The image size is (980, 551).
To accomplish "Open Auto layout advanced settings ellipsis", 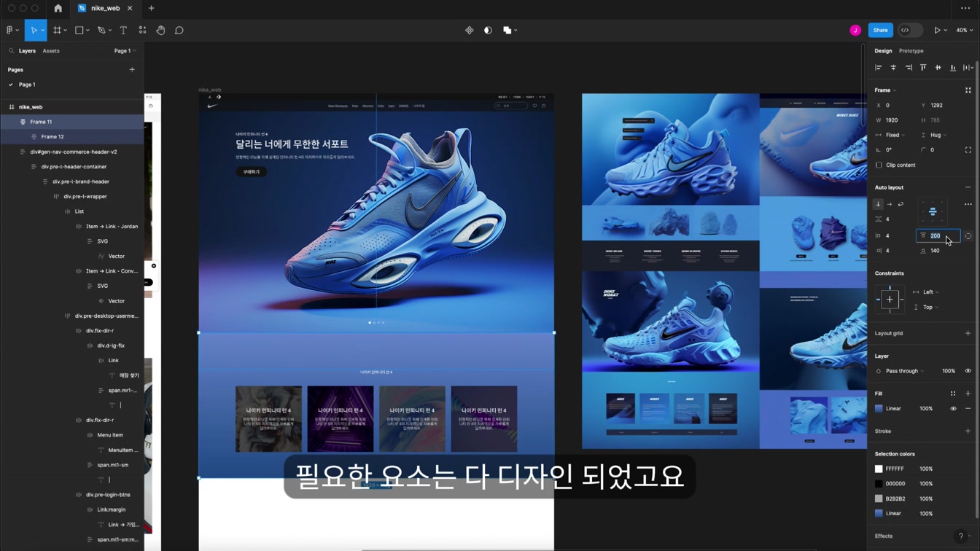I will [968, 204].
